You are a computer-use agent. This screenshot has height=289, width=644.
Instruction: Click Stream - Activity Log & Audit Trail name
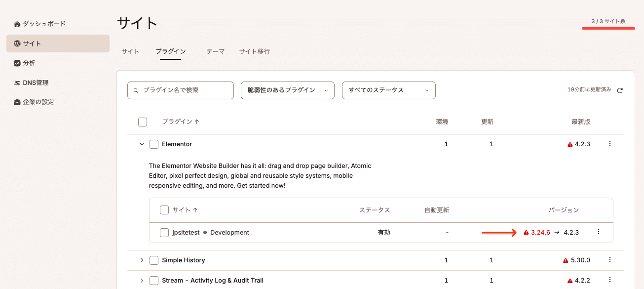coord(212,281)
